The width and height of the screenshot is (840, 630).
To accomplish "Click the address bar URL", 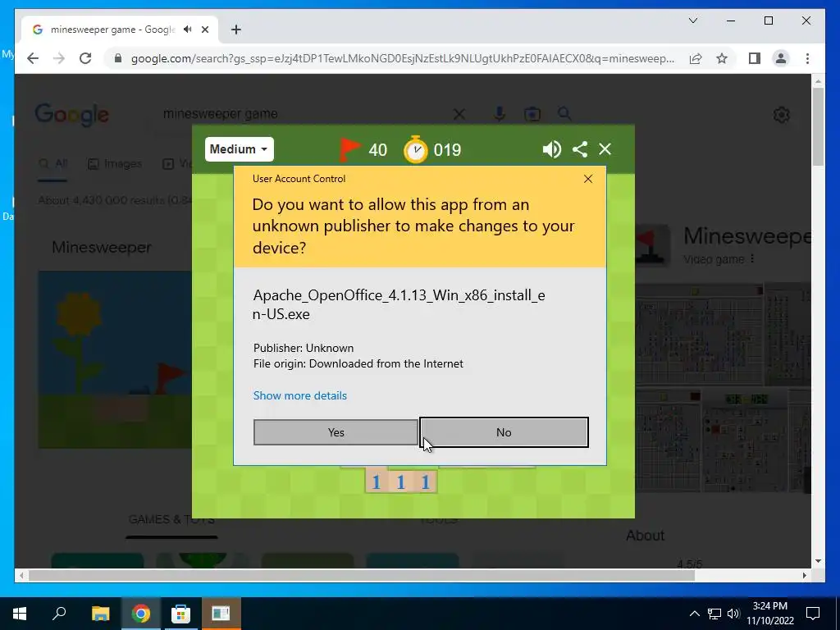I will click(402, 58).
